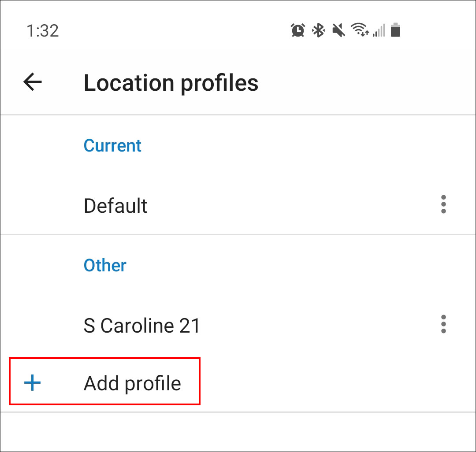Select the Other section header
Viewport: 476px width, 452px height.
point(104,265)
